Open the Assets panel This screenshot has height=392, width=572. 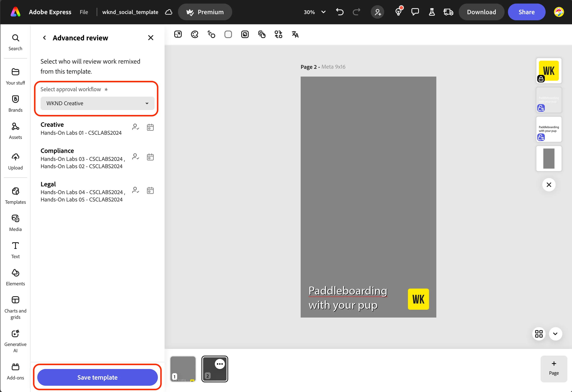tap(15, 131)
